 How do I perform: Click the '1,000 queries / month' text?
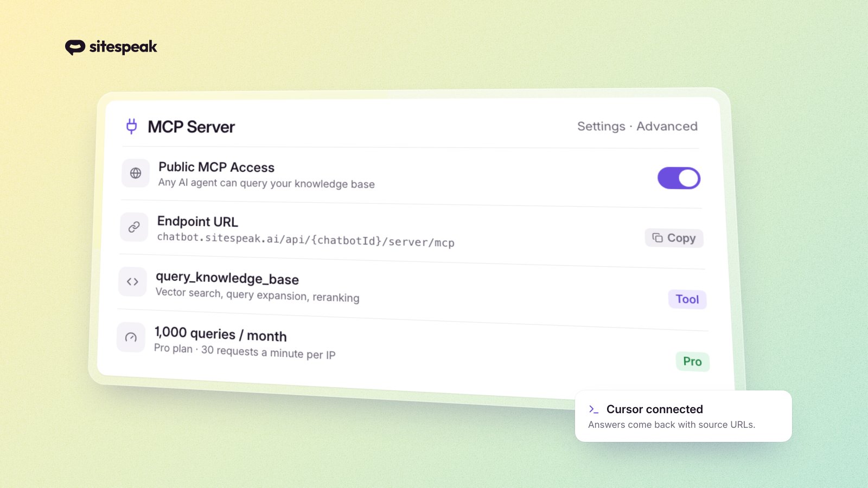click(220, 334)
